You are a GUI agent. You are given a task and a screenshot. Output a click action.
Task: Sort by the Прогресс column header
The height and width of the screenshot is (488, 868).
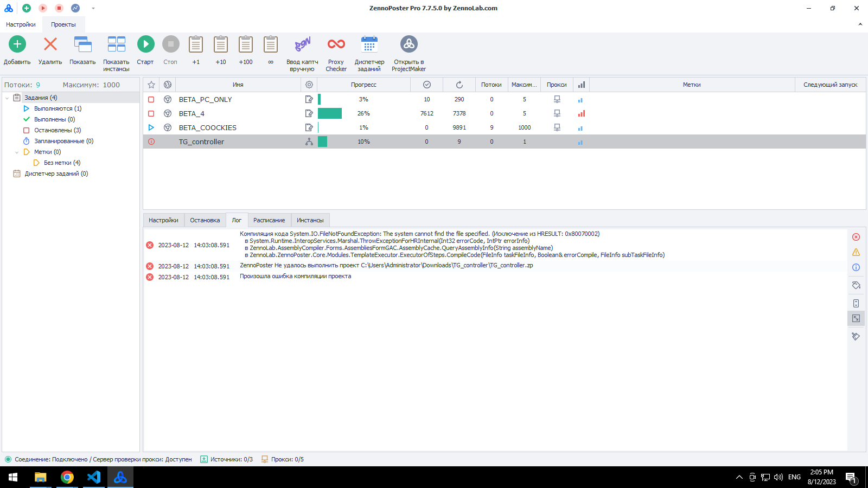click(x=363, y=85)
